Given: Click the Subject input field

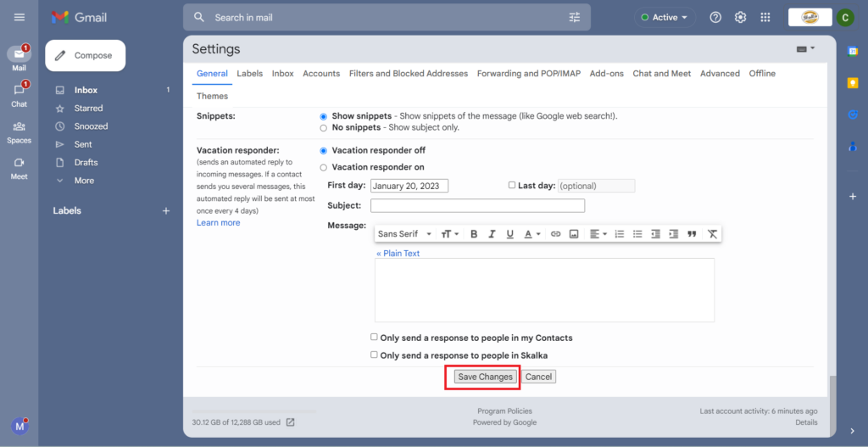Looking at the screenshot, I should (477, 205).
